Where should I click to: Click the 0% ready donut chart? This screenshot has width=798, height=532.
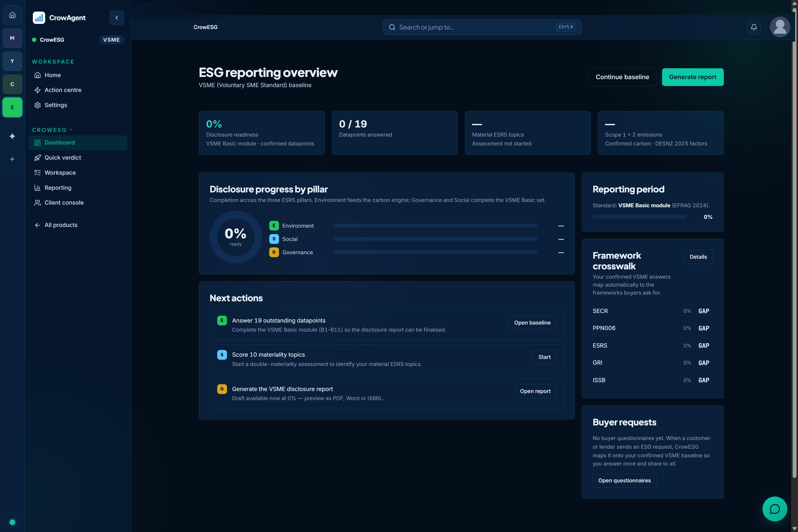(236, 237)
